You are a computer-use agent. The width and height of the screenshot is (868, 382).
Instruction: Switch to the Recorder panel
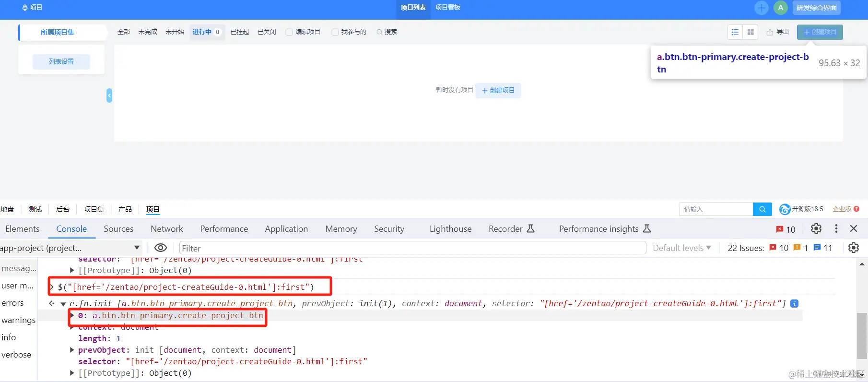tap(511, 229)
